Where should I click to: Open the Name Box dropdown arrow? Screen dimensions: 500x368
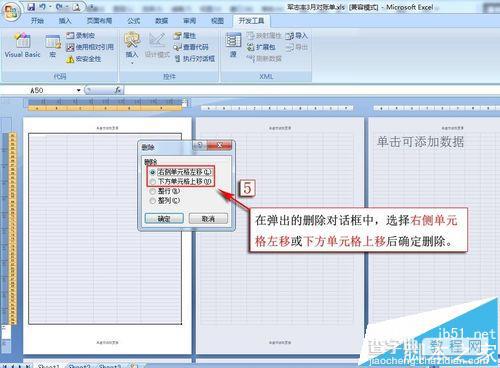[x=79, y=90]
